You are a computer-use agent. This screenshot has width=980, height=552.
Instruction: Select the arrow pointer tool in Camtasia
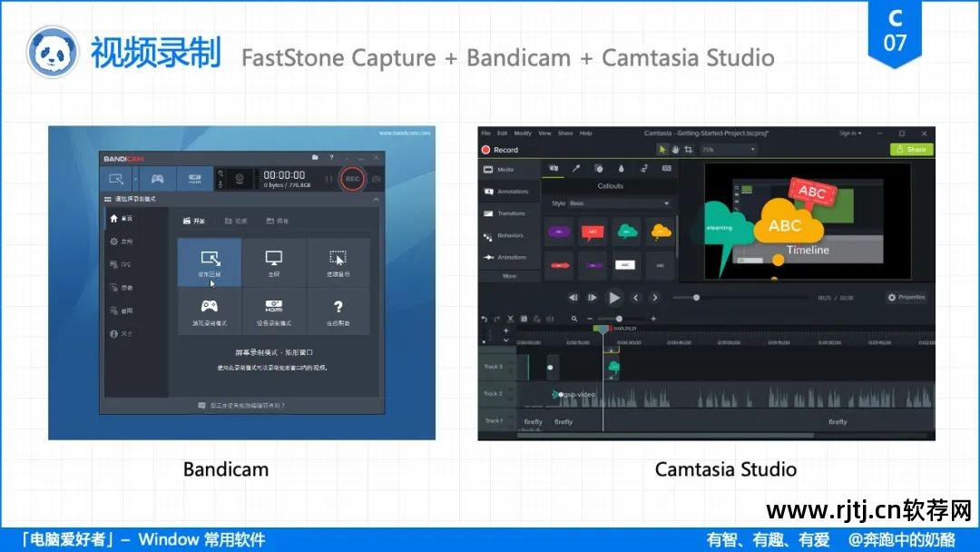click(661, 150)
